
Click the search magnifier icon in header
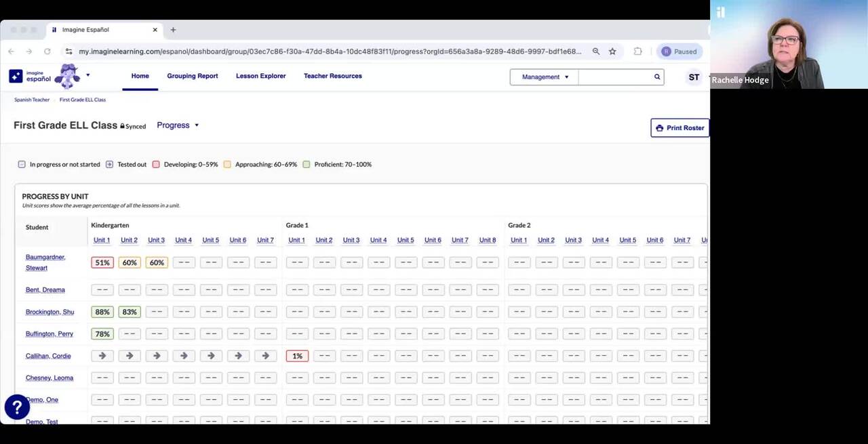coord(656,77)
